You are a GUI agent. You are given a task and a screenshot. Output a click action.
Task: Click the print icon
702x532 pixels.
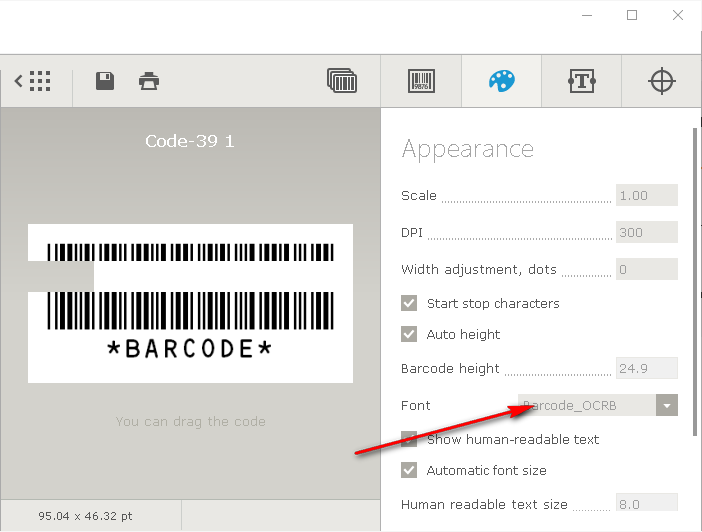(x=149, y=81)
